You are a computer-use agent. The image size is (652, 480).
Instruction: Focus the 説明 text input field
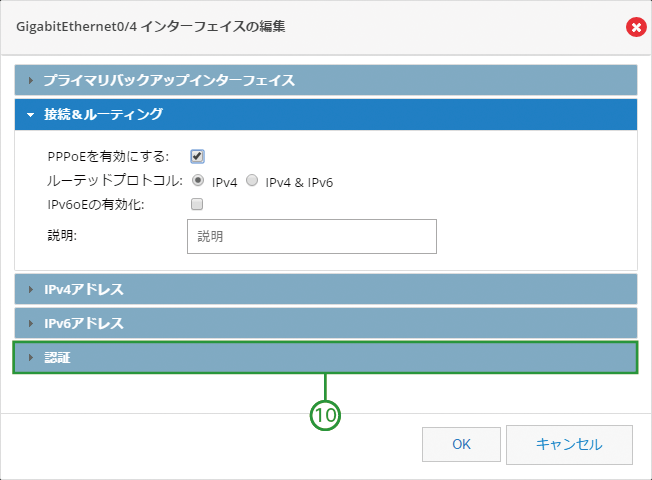(312, 236)
